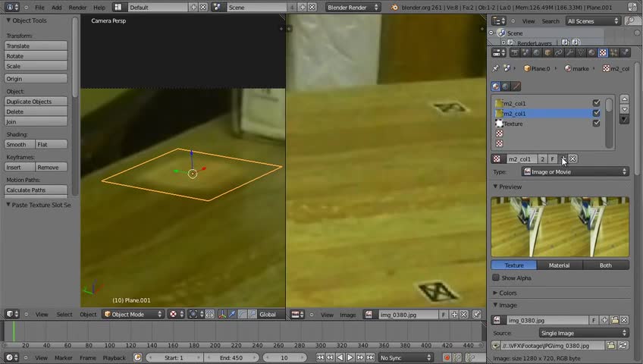Image resolution: width=643 pixels, height=364 pixels.
Task: Open the Object Constraints chain-link tab
Action: [x=559, y=52]
